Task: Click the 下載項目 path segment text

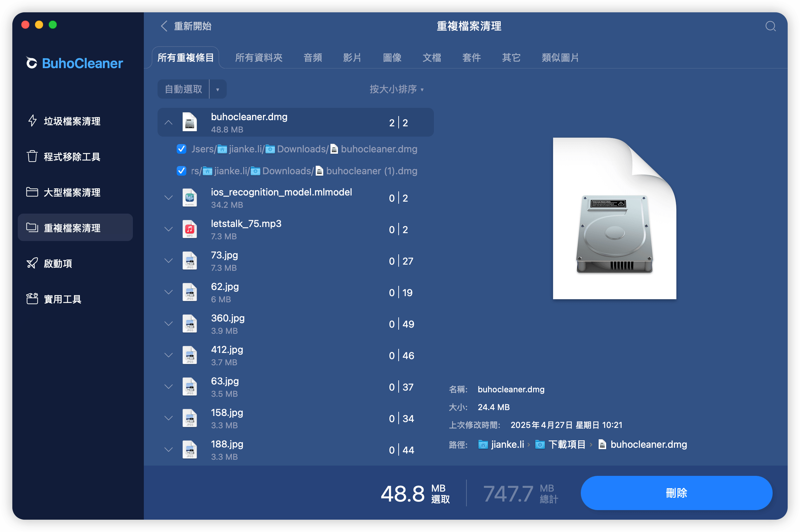Action: click(x=567, y=445)
